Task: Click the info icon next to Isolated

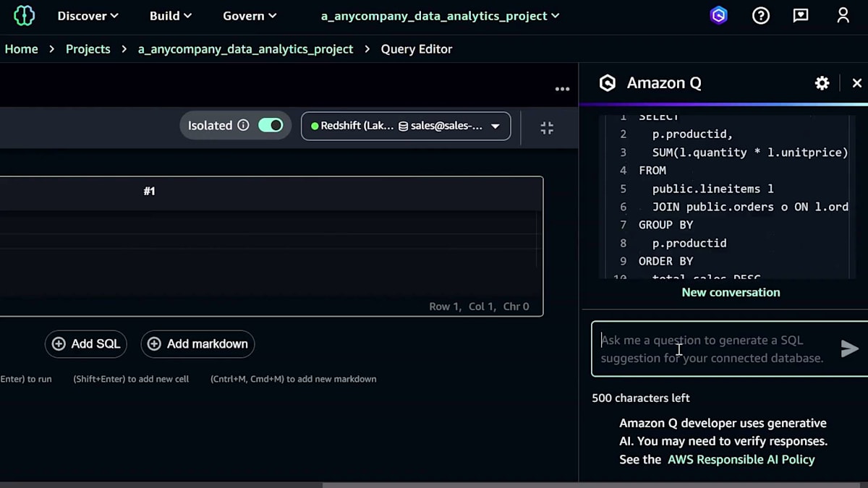Action: [244, 125]
